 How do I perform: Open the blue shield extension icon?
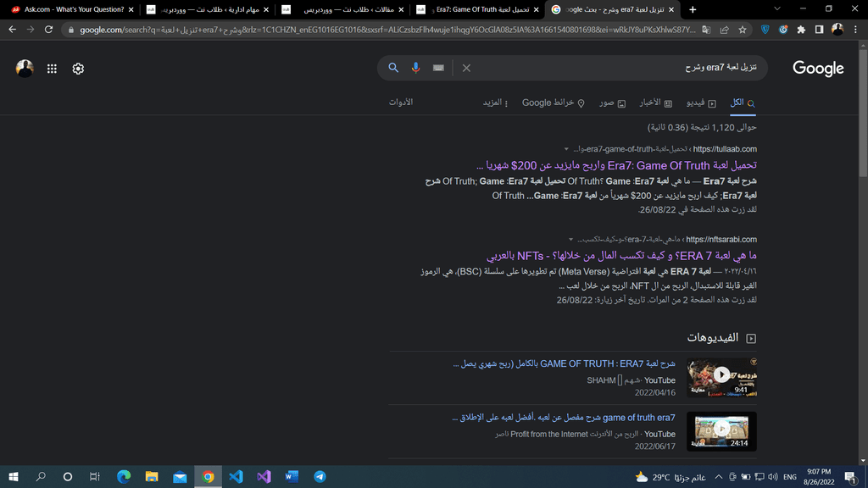coord(765,30)
